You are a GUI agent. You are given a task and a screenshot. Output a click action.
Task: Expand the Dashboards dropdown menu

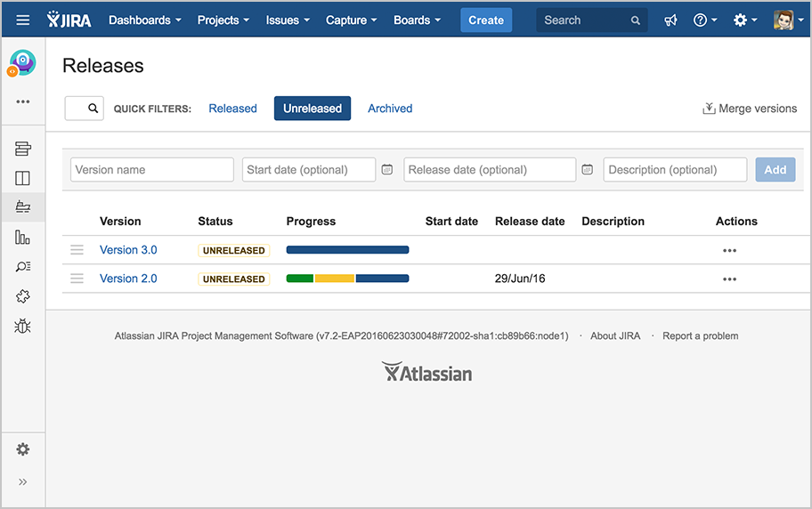tap(144, 20)
